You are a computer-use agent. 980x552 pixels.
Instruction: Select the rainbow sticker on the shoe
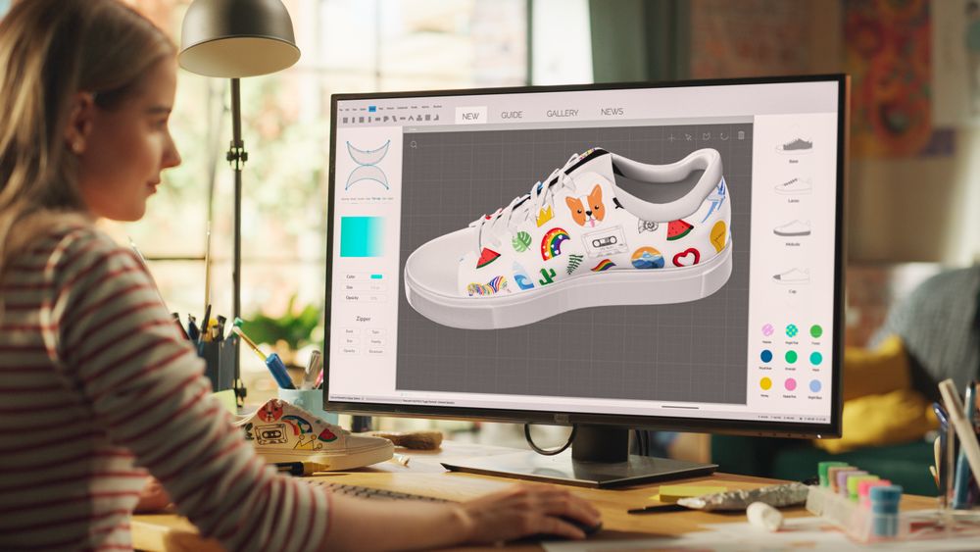pos(554,242)
